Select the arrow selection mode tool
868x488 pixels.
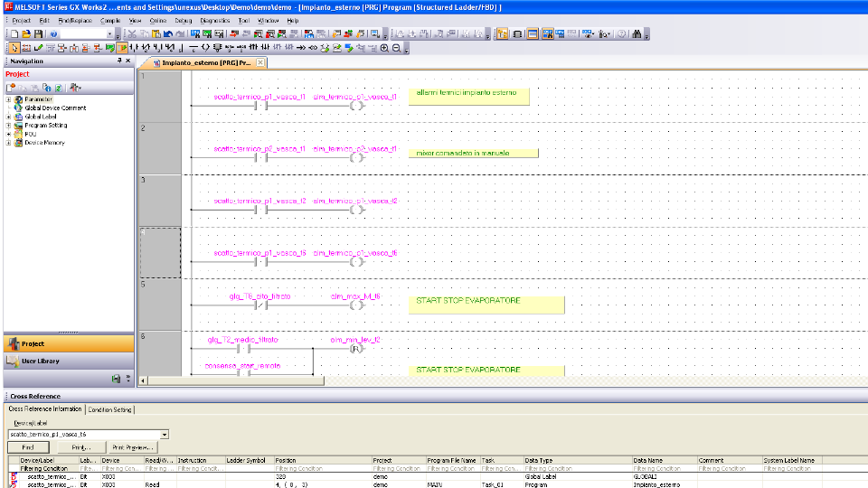(13, 48)
